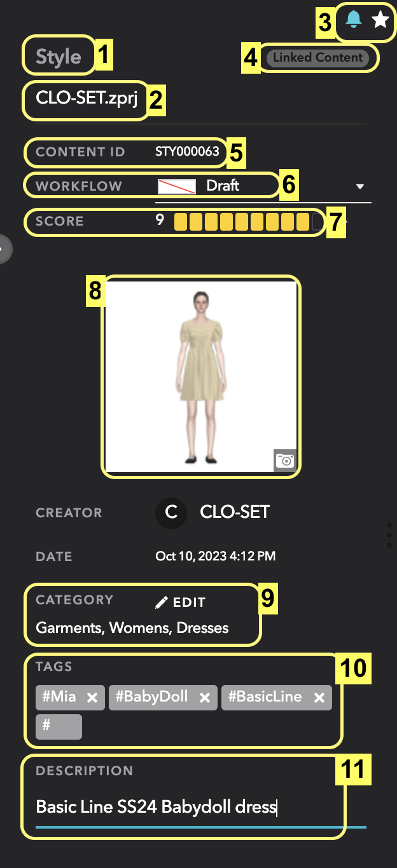Open the dress thumbnail preview

[x=201, y=376]
